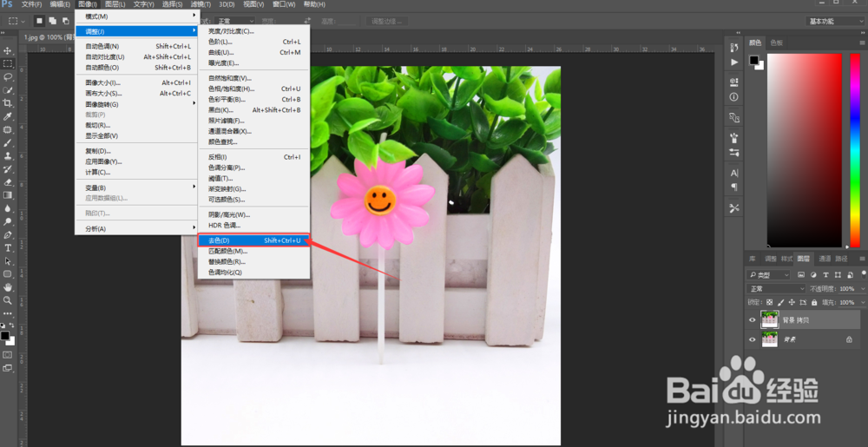The width and height of the screenshot is (868, 447).
Task: Click the hue spectrum slider
Action: pos(855,150)
